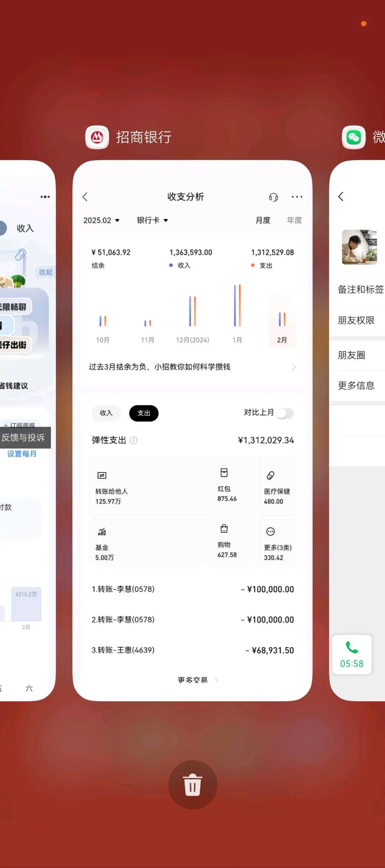This screenshot has width=385, height=868.
Task: Switch to 年度 view tab
Action: tap(294, 220)
